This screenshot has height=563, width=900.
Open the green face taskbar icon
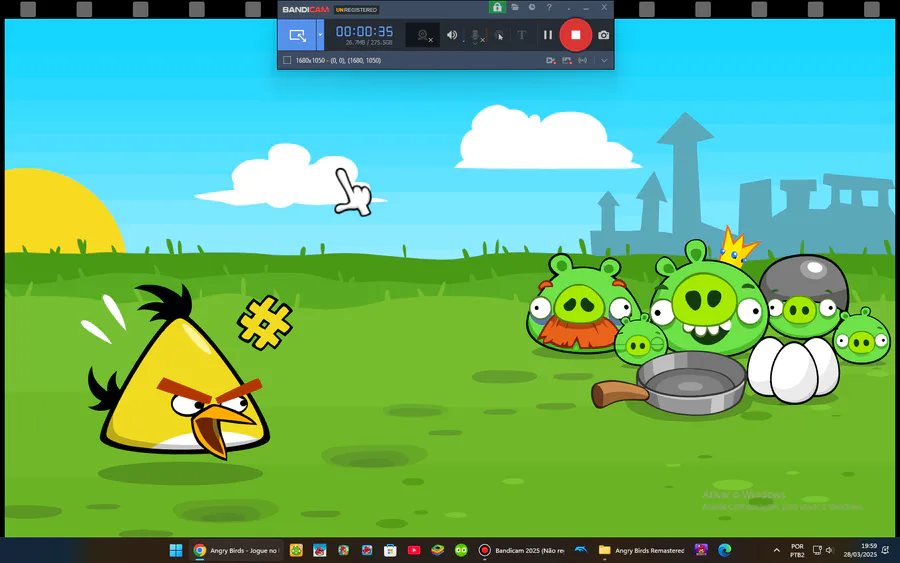pos(461,550)
